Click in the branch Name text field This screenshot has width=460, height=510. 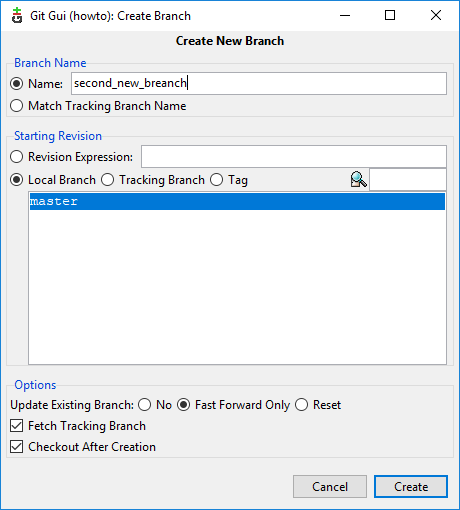click(x=259, y=83)
